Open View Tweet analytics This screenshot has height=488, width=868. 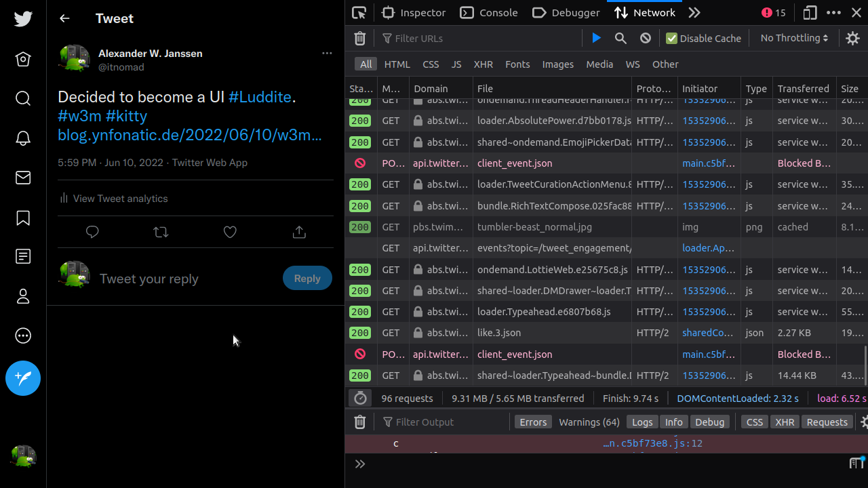pos(113,199)
